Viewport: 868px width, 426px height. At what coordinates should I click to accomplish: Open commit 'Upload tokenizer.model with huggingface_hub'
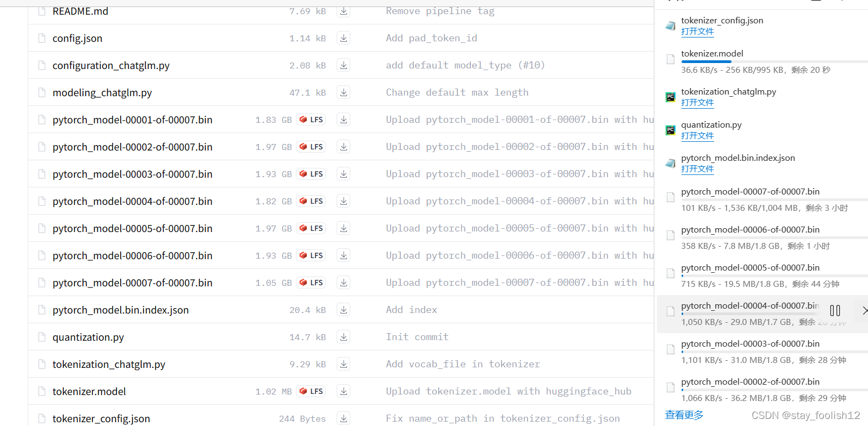pos(509,391)
